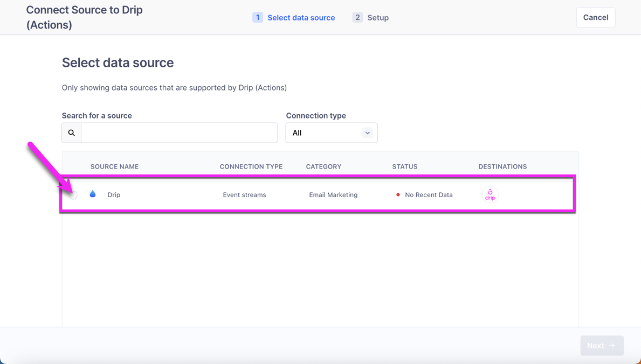This screenshot has width=641, height=364.
Task: Click the Event streams cell
Action: 244,195
